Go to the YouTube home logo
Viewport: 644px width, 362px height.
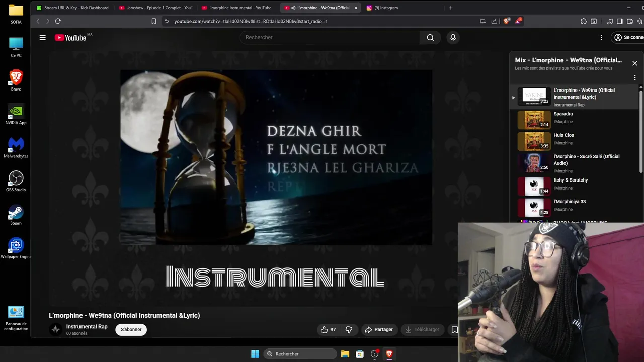point(70,38)
